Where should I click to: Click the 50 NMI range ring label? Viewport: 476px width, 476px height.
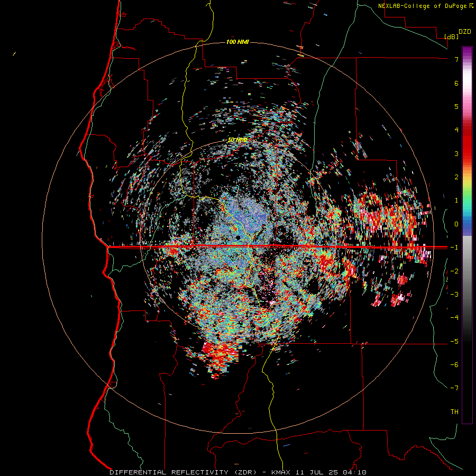(x=237, y=140)
